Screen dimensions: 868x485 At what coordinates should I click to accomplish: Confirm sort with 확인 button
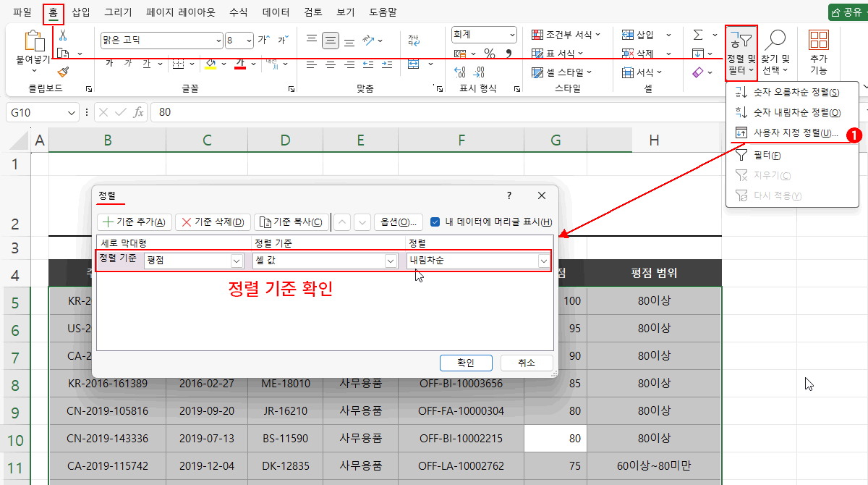pos(466,363)
